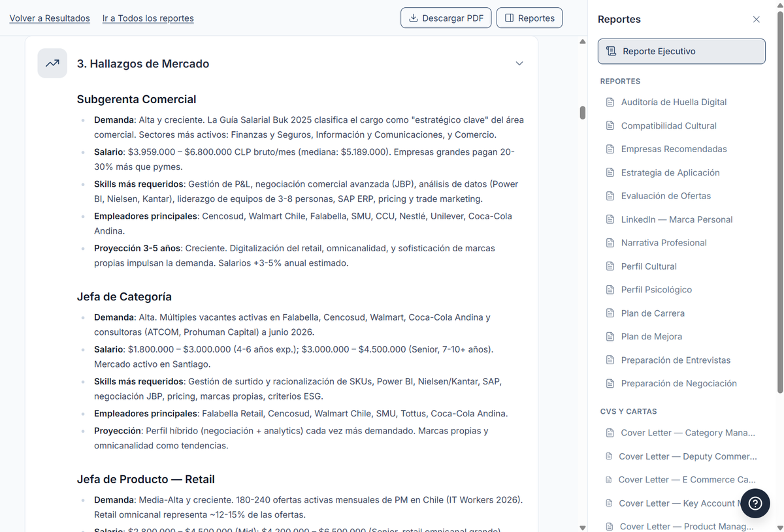784x532 pixels.
Task: Click the Jefa de Producto — Retail heading
Action: 146,479
